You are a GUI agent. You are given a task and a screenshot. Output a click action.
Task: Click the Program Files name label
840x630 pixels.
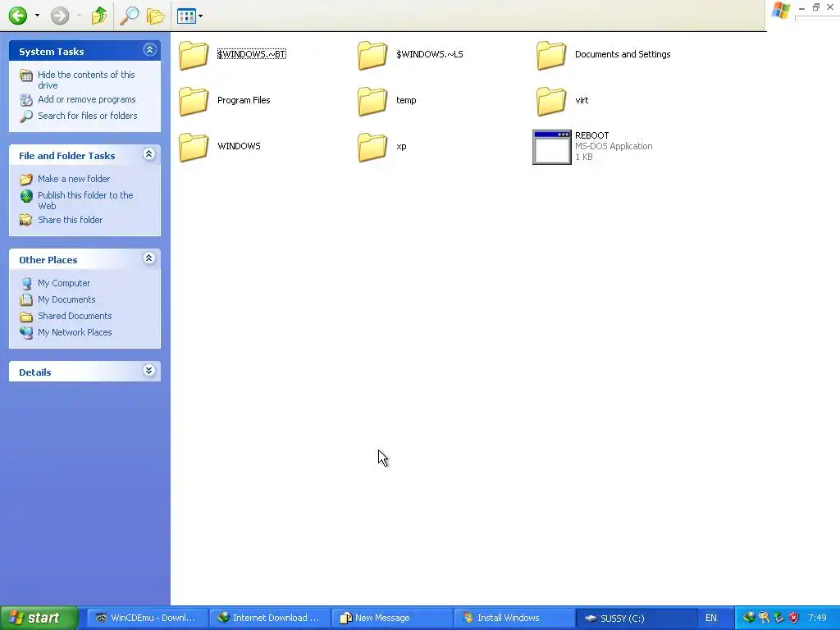tap(244, 100)
